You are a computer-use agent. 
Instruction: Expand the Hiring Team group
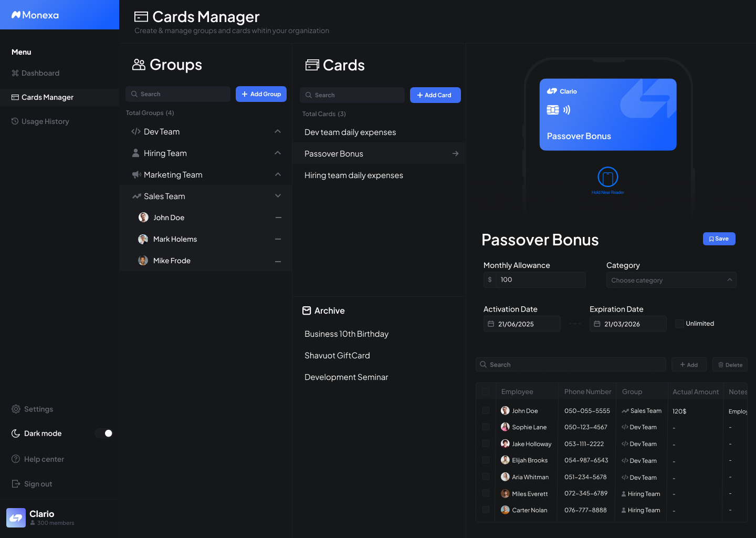tap(278, 153)
